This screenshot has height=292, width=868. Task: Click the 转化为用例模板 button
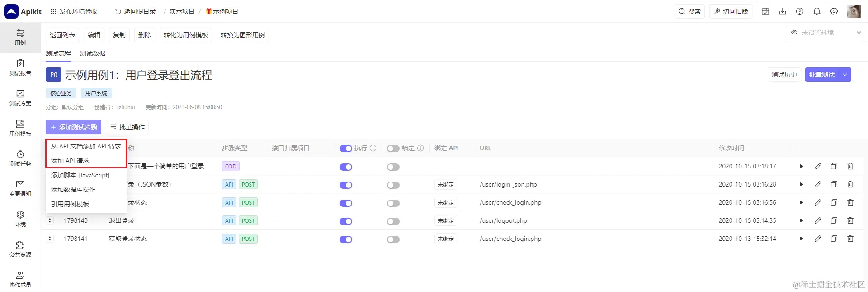click(186, 35)
